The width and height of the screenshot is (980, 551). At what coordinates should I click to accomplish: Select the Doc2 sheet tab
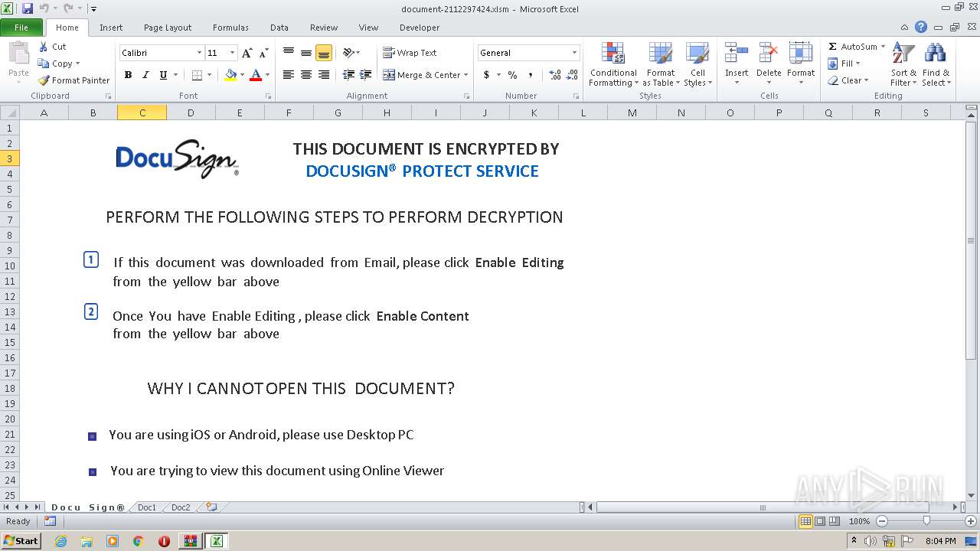point(181,507)
